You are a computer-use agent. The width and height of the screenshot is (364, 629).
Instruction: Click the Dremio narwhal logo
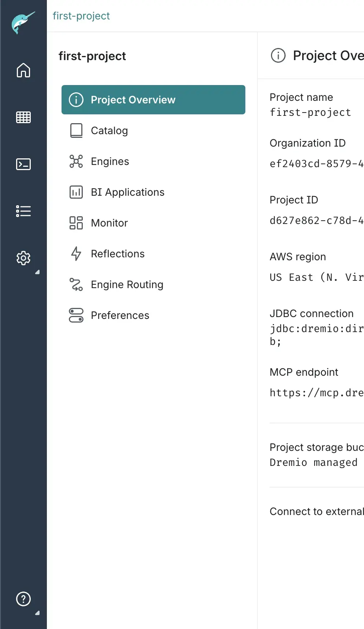[x=23, y=23]
